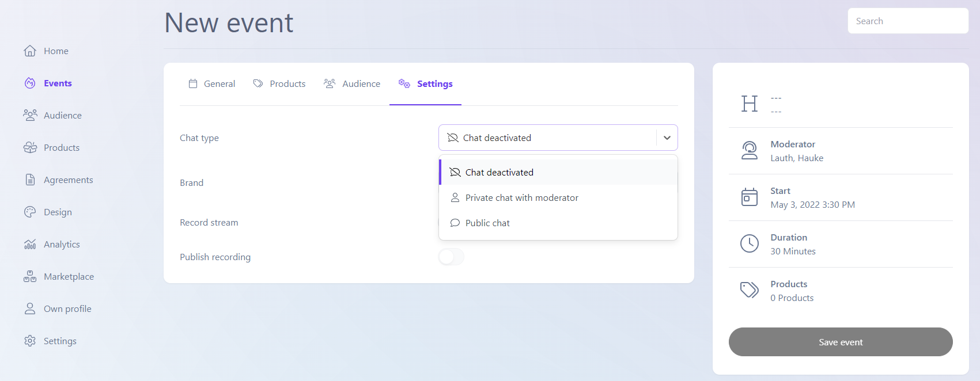This screenshot has width=980, height=381.
Task: Click the Home house icon in sidebar
Action: 30,51
